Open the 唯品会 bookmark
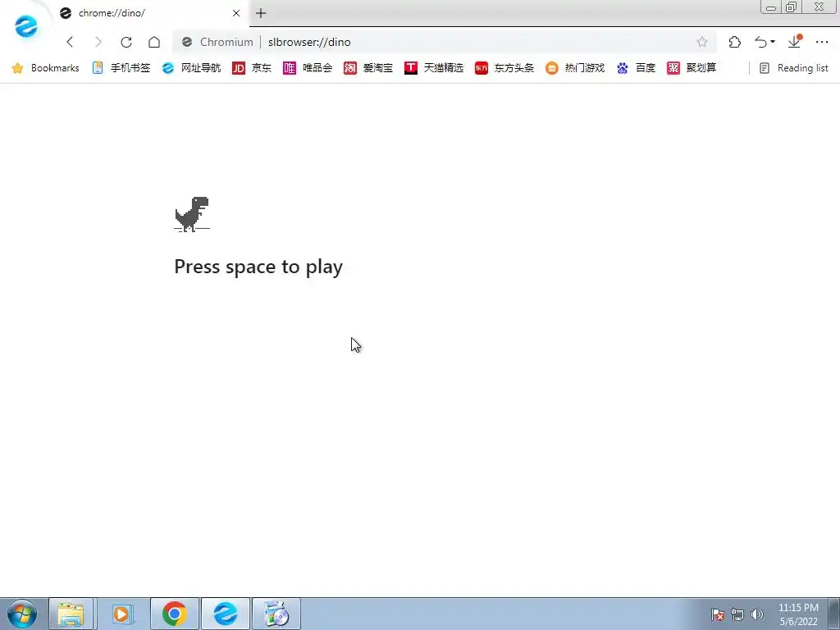The height and width of the screenshot is (630, 840). tap(308, 68)
